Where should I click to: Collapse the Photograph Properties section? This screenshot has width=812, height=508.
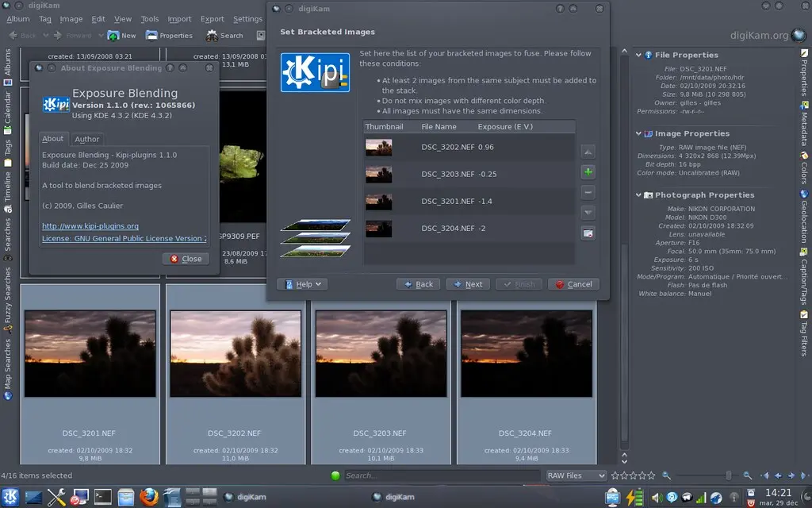coord(638,194)
